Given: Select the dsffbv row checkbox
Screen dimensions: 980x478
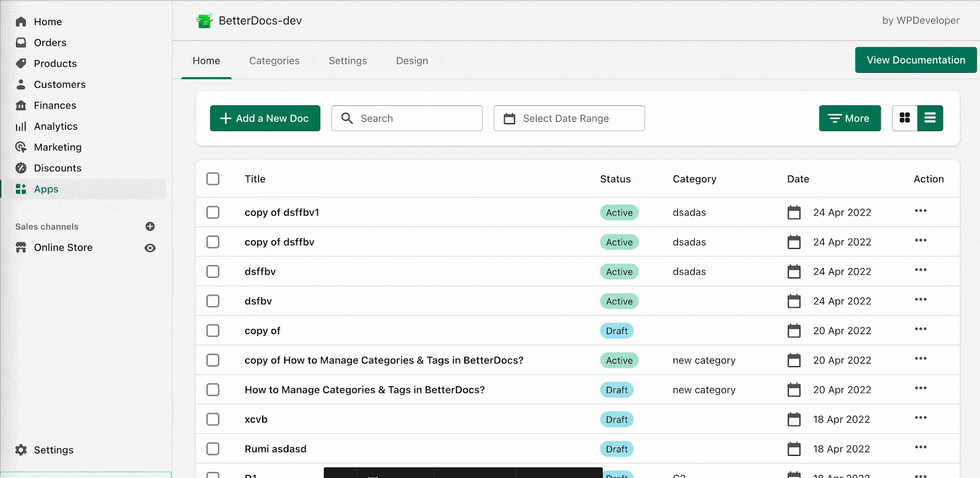Looking at the screenshot, I should click(213, 271).
